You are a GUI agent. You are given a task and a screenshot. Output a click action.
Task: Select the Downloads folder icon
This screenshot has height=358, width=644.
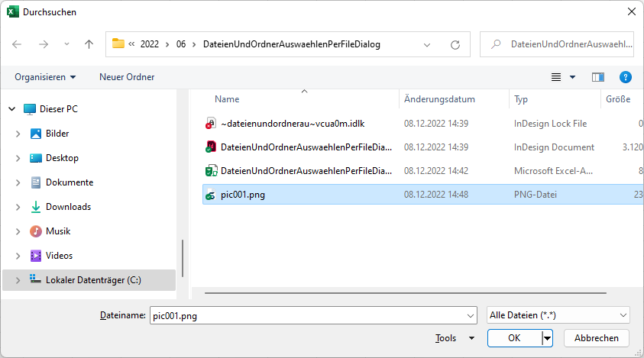click(x=36, y=207)
